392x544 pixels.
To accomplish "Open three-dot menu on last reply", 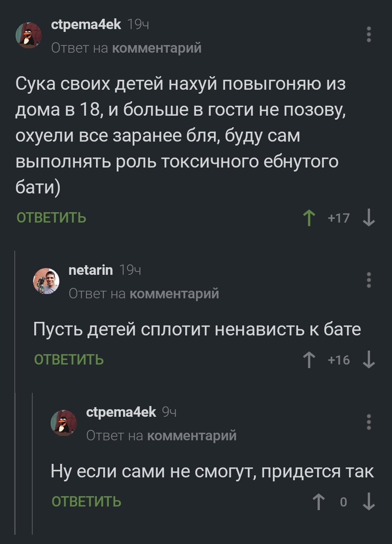I will [x=369, y=422].
